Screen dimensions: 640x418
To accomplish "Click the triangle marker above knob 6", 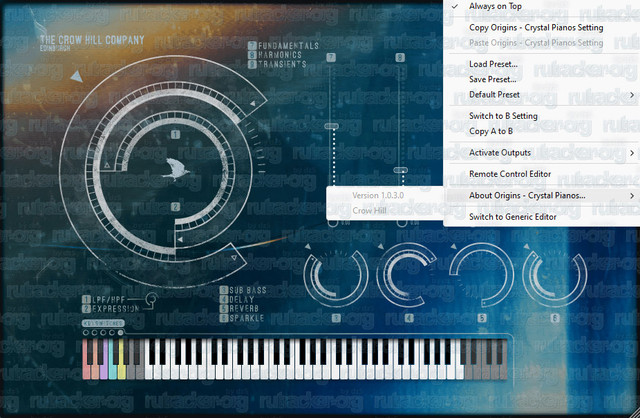I will pos(526,247).
